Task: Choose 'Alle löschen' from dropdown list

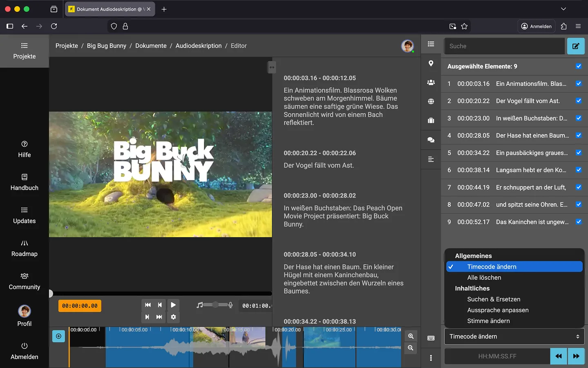Action: (x=484, y=278)
